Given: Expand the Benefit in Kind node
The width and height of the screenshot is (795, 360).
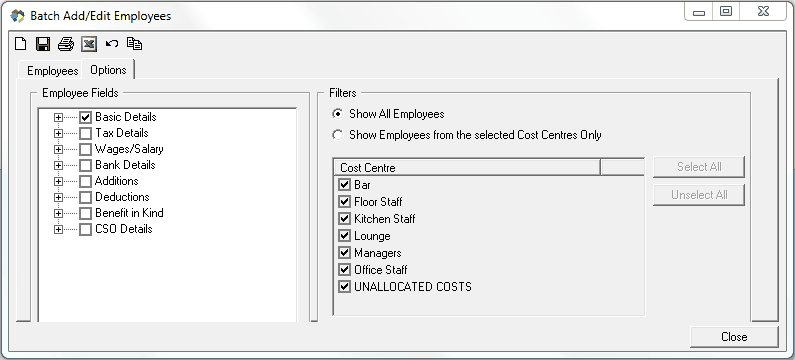Looking at the screenshot, I should 58,213.
